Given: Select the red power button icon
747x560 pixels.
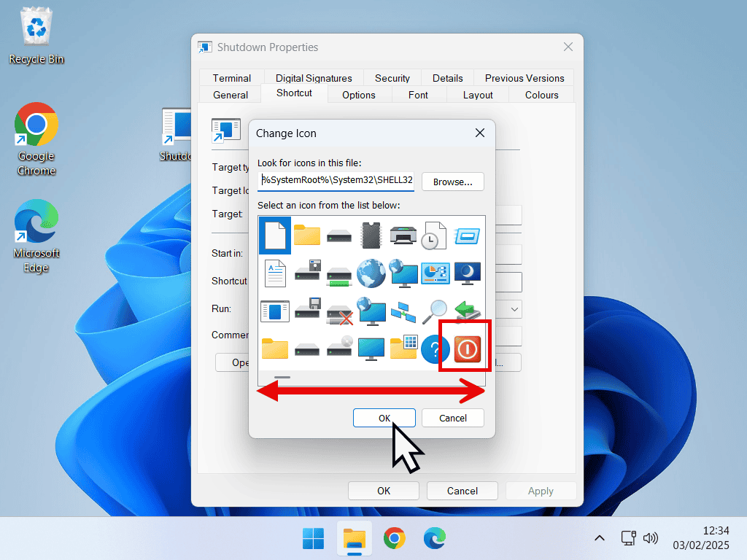Looking at the screenshot, I should [x=466, y=349].
